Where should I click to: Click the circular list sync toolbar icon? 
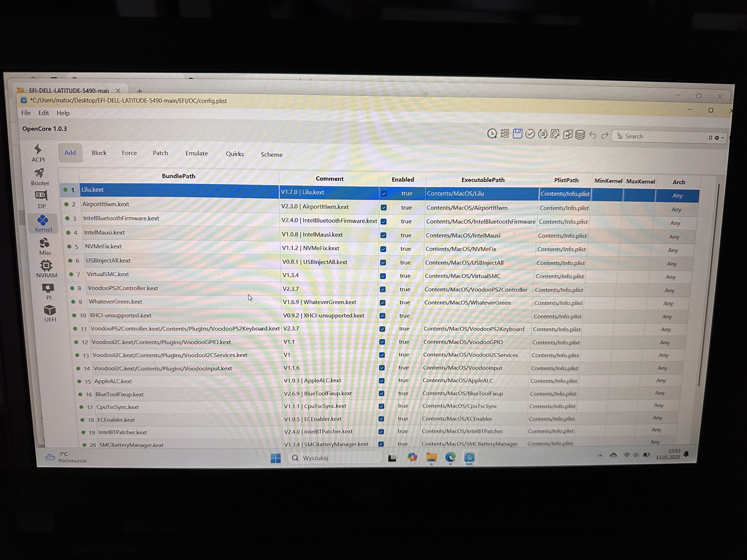pyautogui.click(x=542, y=134)
